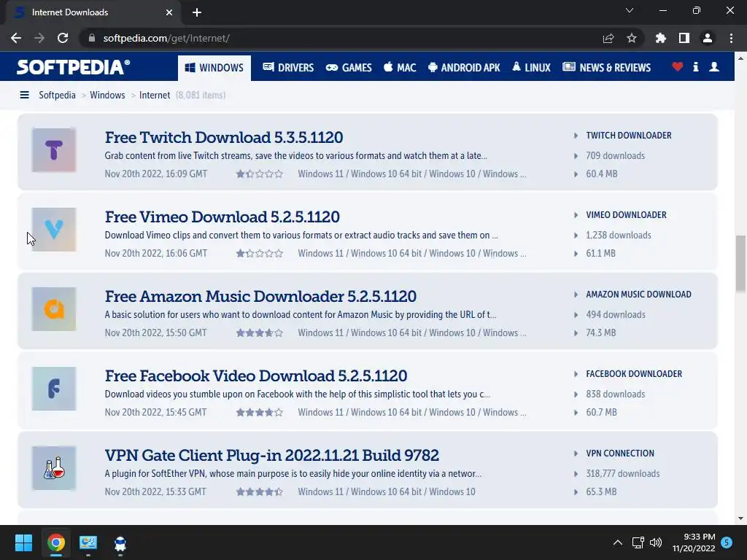Open the volume icon in the system tray

tap(656, 542)
